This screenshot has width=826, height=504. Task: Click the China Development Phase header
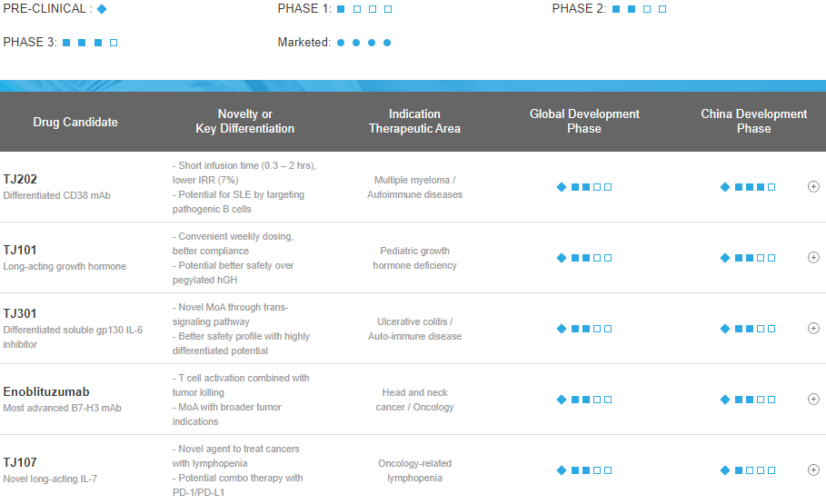tap(753, 121)
